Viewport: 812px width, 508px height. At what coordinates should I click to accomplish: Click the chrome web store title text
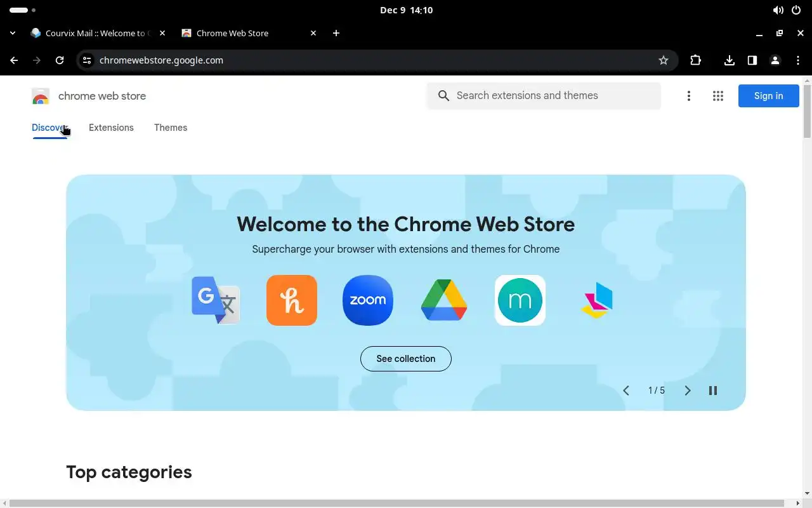pyautogui.click(x=102, y=96)
